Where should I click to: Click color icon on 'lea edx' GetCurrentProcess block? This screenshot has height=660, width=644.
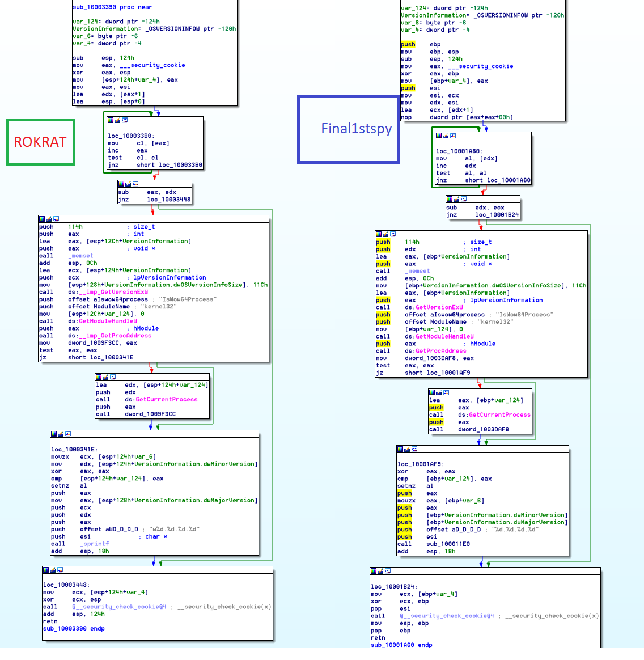tap(99, 377)
